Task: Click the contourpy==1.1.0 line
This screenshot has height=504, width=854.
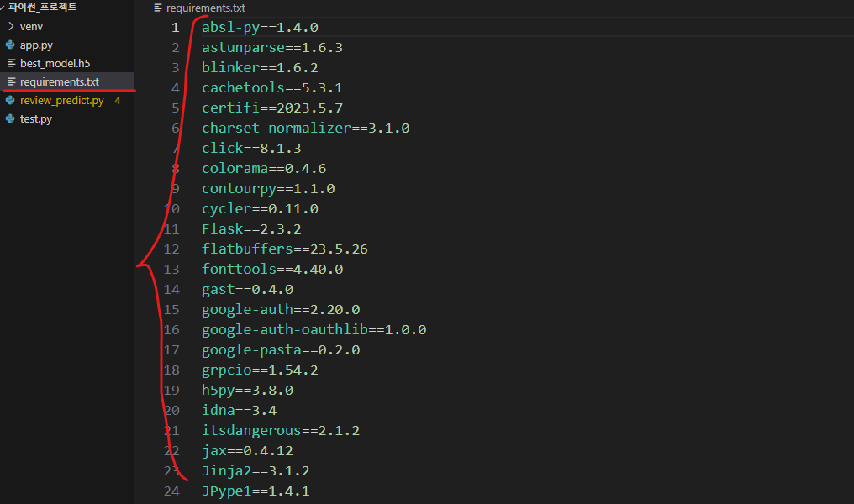Action: 268,188
